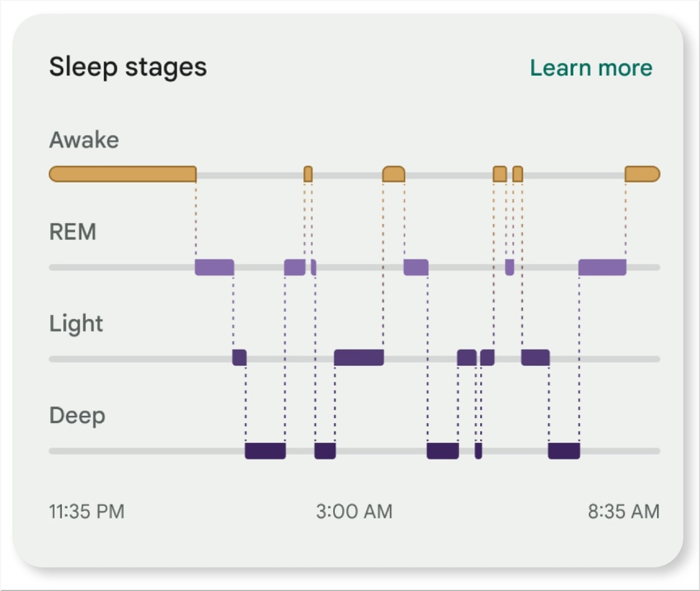Select the Light stage label
The height and width of the screenshot is (591, 700).
pyautogui.click(x=76, y=324)
